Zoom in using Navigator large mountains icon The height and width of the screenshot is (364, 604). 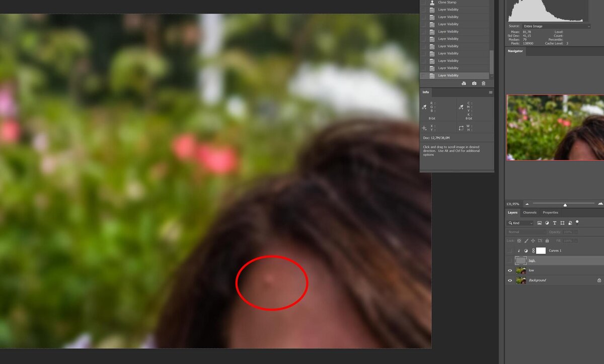coord(600,204)
